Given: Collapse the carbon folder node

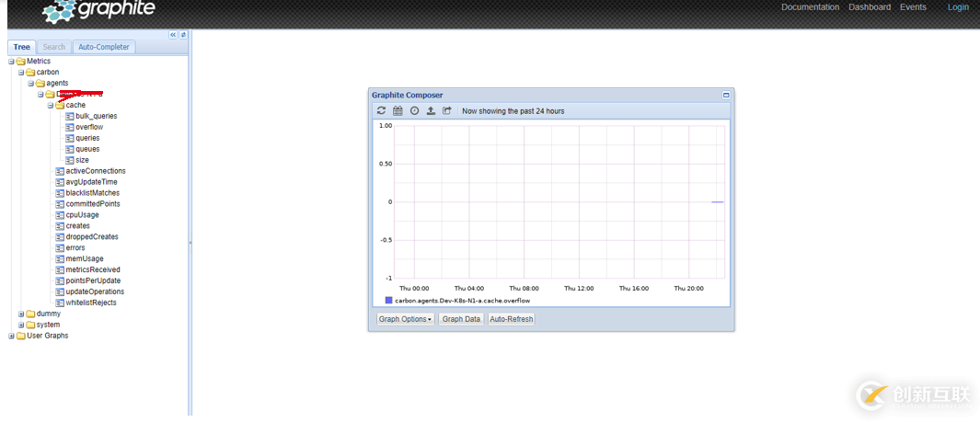Looking at the screenshot, I should tap(21, 73).
